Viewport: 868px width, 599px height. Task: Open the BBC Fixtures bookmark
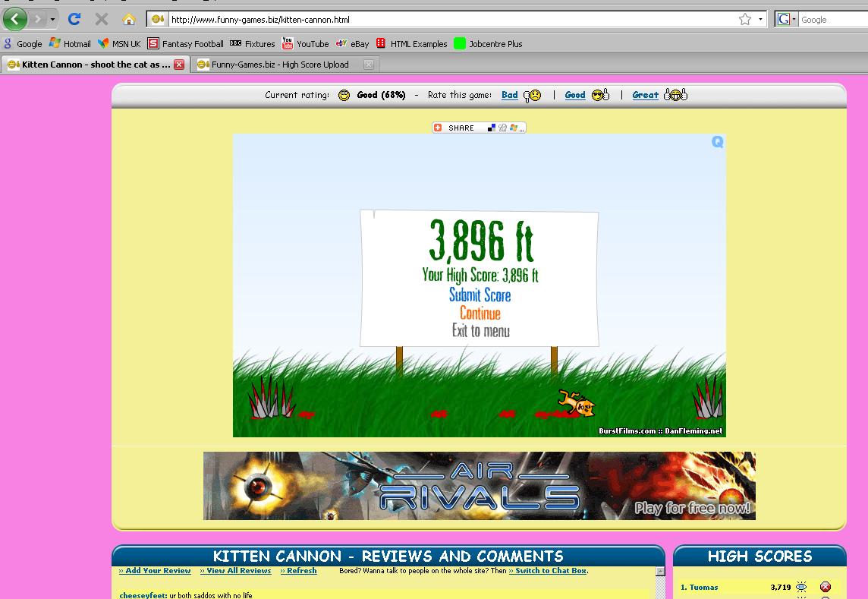click(x=253, y=44)
